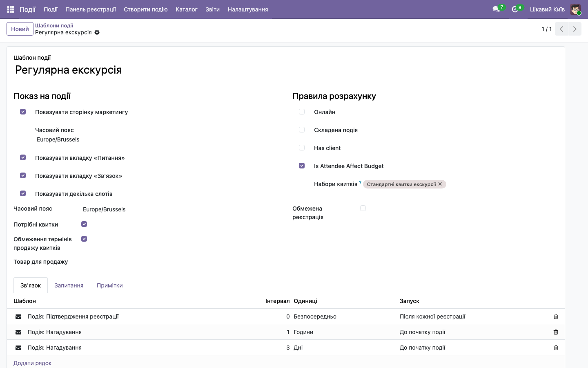Go to next record arrow
Viewport: 588px width, 368px height.
click(575, 29)
